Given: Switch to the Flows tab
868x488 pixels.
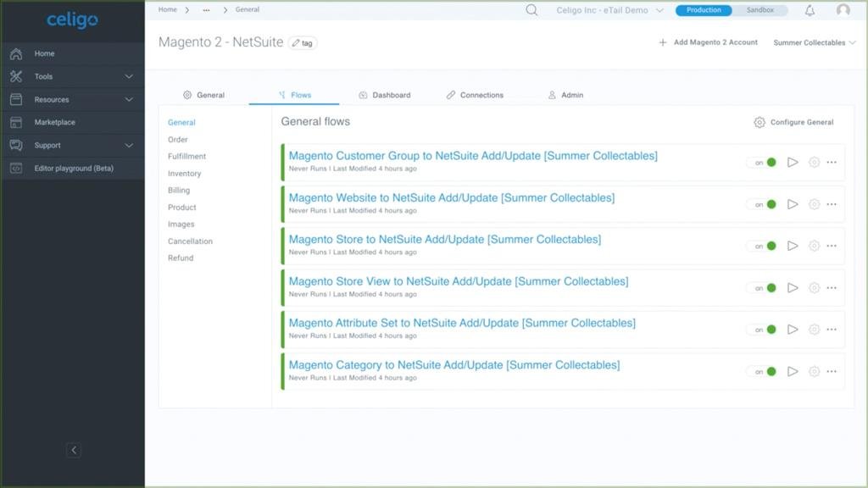Looking at the screenshot, I should point(294,95).
